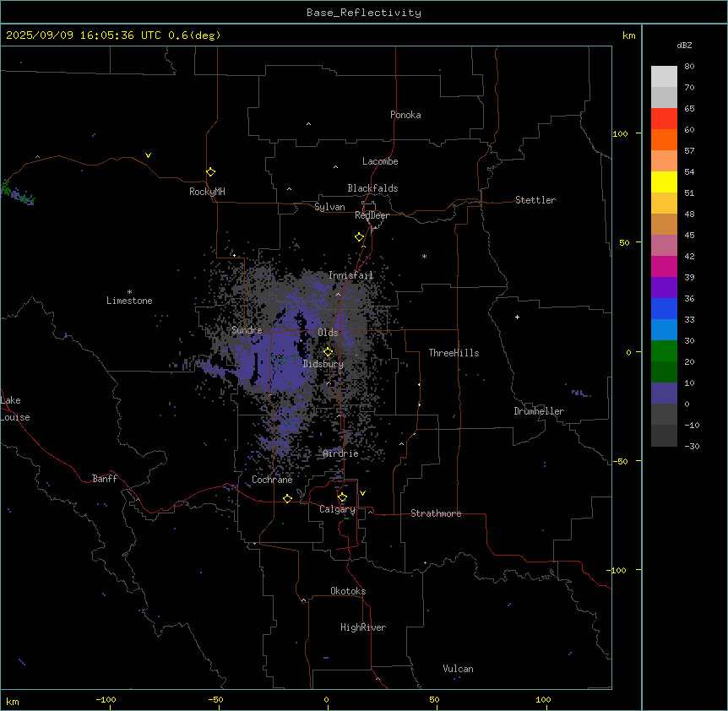This screenshot has width=728, height=711.
Task: Click the magenta swatch below 42 dBZ
Action: pyautogui.click(x=664, y=266)
